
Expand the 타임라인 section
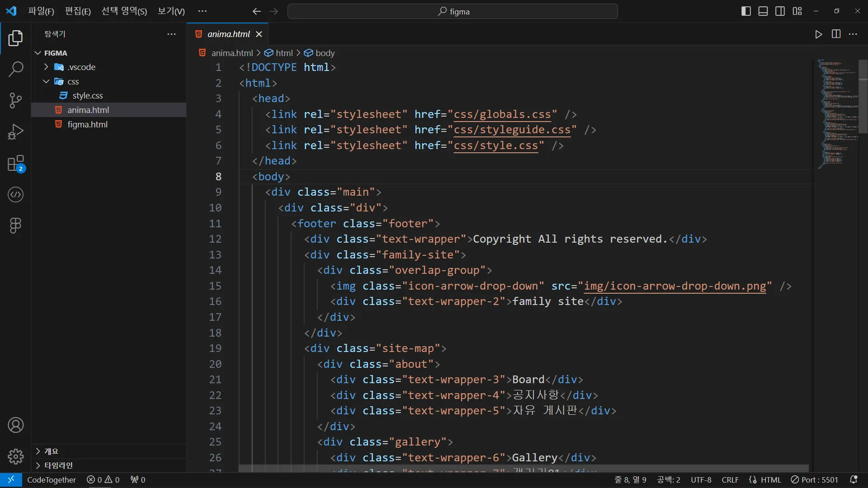point(58,465)
